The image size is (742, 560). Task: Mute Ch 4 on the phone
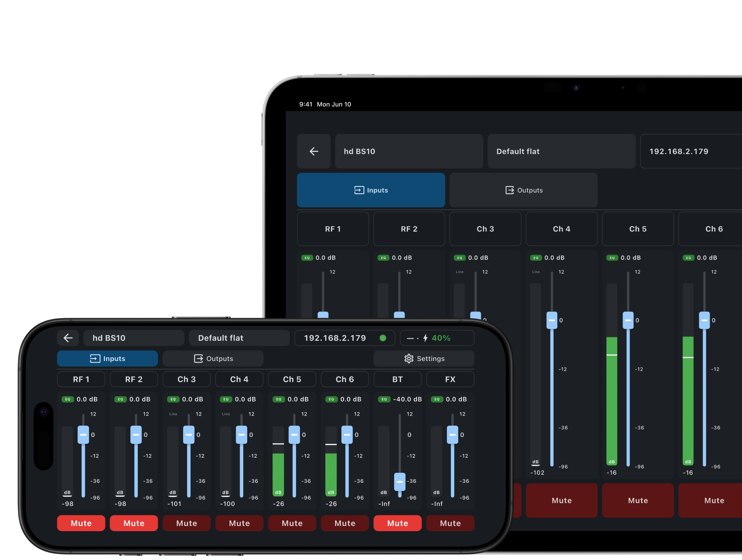(x=239, y=523)
